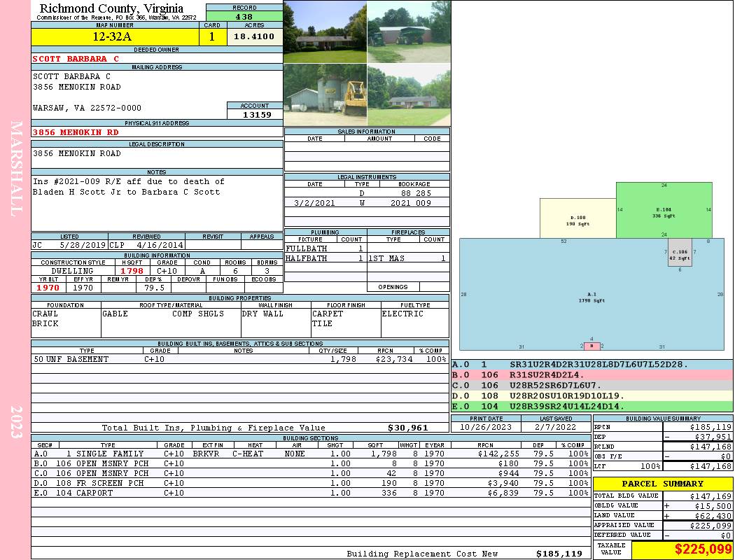Click the deeded owner name SCOTT BARBARA C
735x560 pixels.
76,59
